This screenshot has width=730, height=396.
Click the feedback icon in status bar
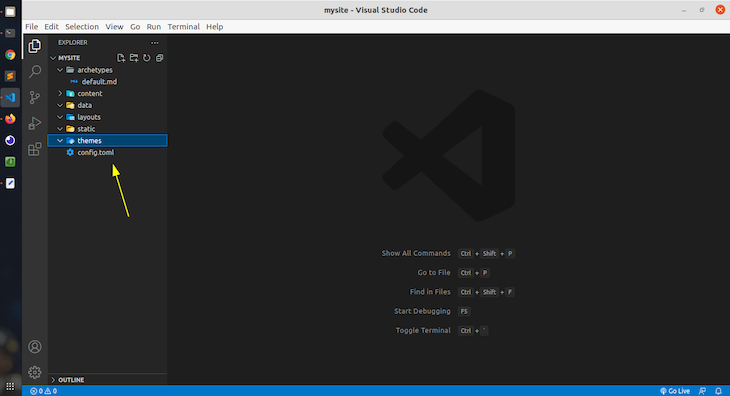[x=703, y=391]
